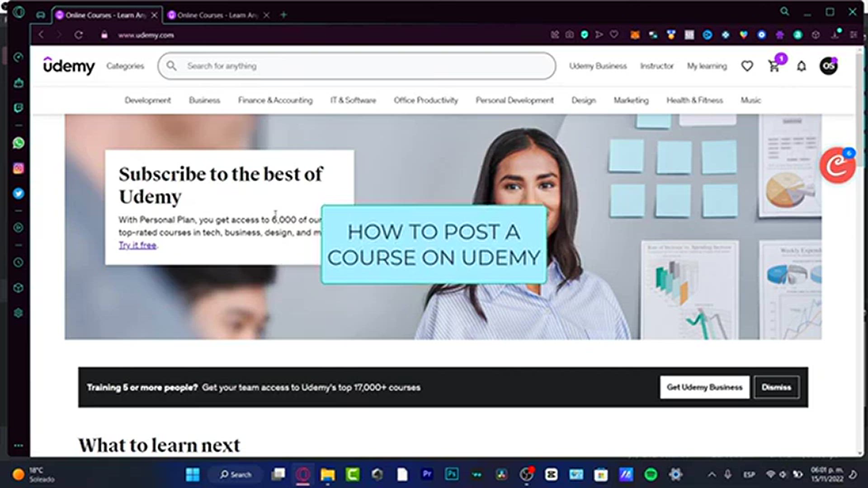Open the sidebar history clock icon
The width and height of the screenshot is (868, 488).
pyautogui.click(x=19, y=262)
